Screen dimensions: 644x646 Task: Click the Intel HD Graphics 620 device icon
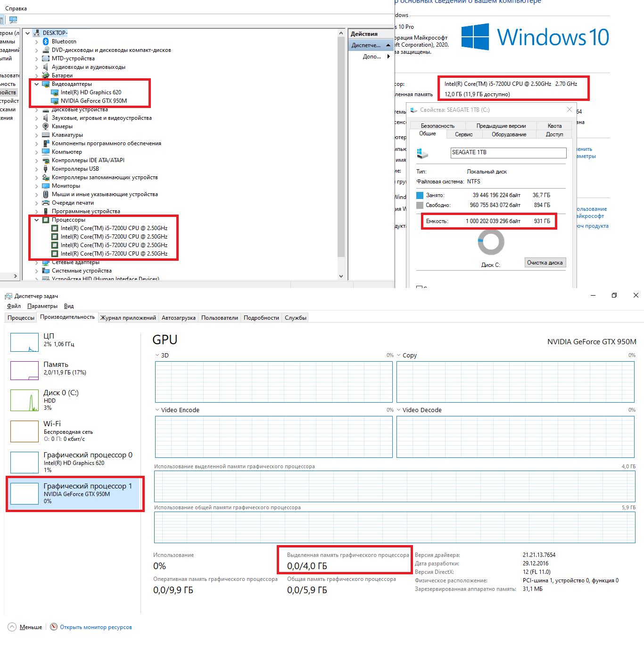(55, 92)
